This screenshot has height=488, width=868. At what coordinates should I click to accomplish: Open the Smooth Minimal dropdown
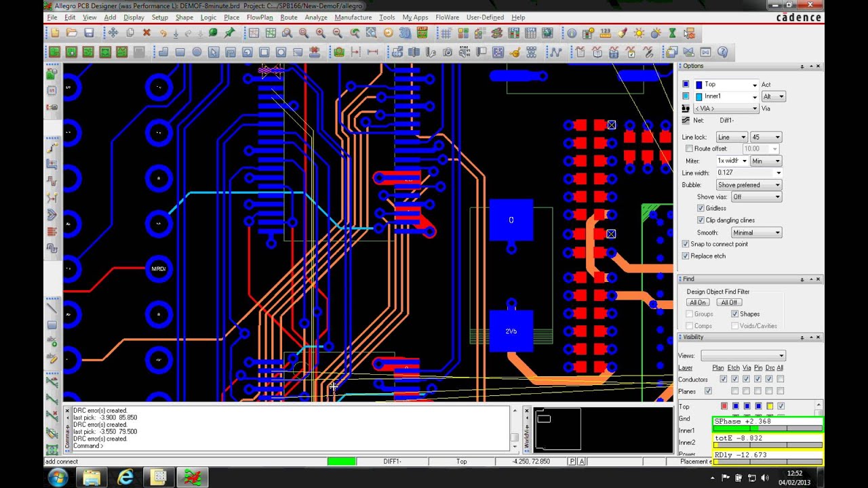pyautogui.click(x=756, y=232)
